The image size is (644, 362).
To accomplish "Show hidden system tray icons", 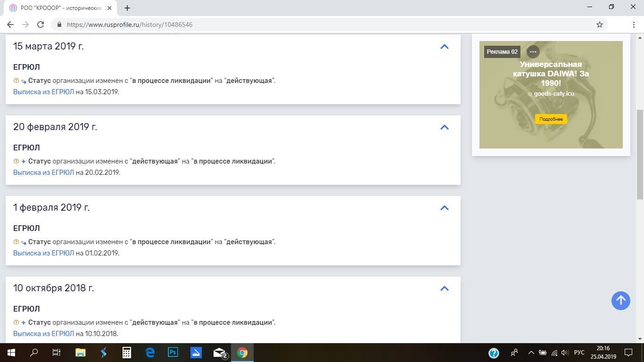I will pyautogui.click(x=531, y=353).
